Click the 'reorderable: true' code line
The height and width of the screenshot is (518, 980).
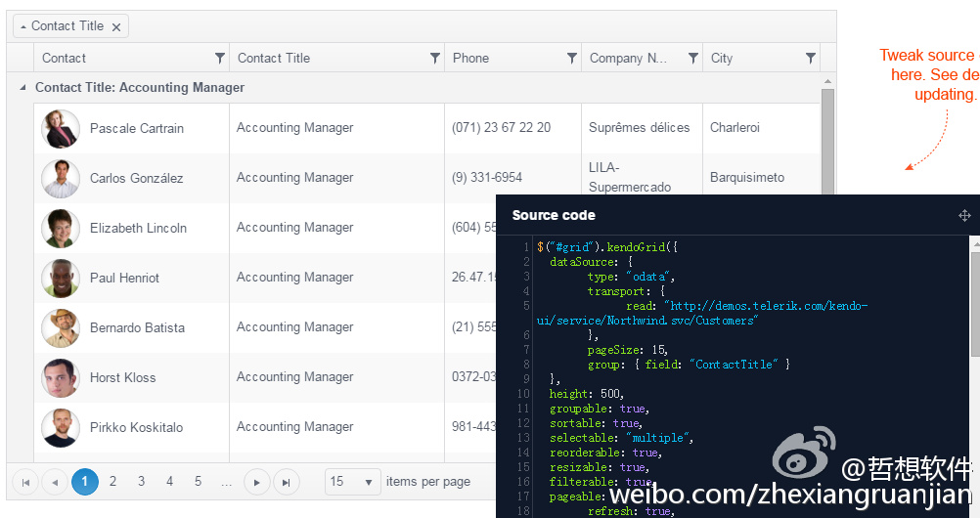click(x=605, y=453)
